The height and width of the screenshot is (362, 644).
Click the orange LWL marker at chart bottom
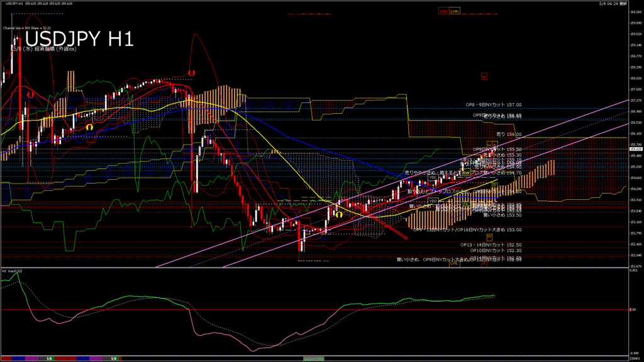tap(453, 263)
